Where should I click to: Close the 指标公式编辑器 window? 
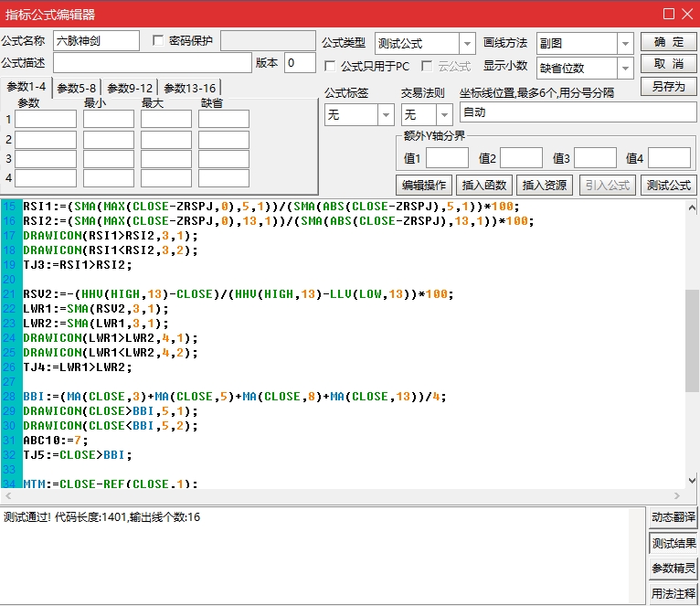tap(687, 13)
